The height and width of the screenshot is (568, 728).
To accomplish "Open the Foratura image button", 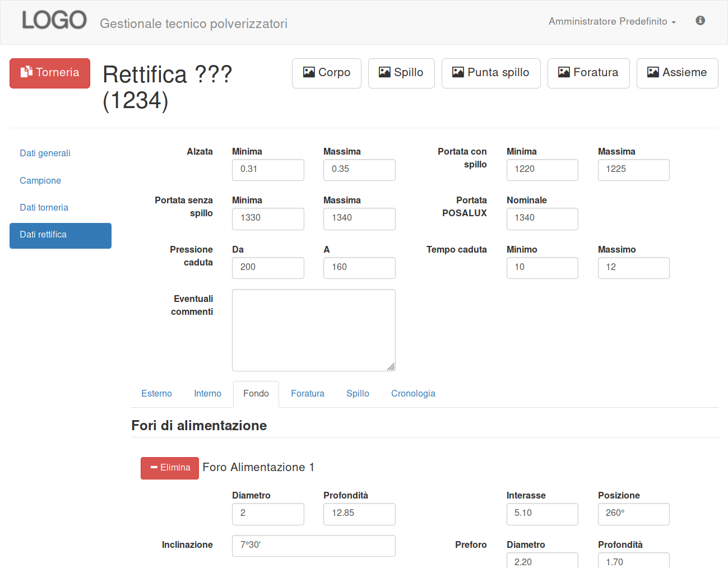I will click(x=588, y=73).
